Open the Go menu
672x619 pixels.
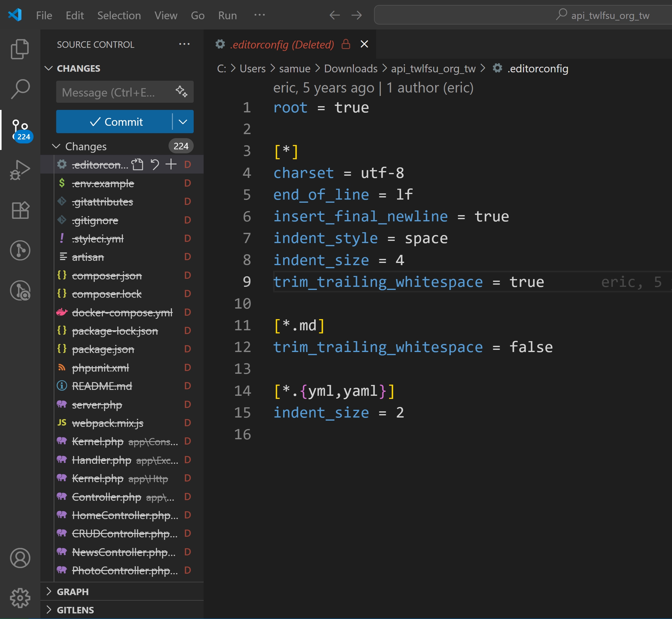click(x=197, y=16)
